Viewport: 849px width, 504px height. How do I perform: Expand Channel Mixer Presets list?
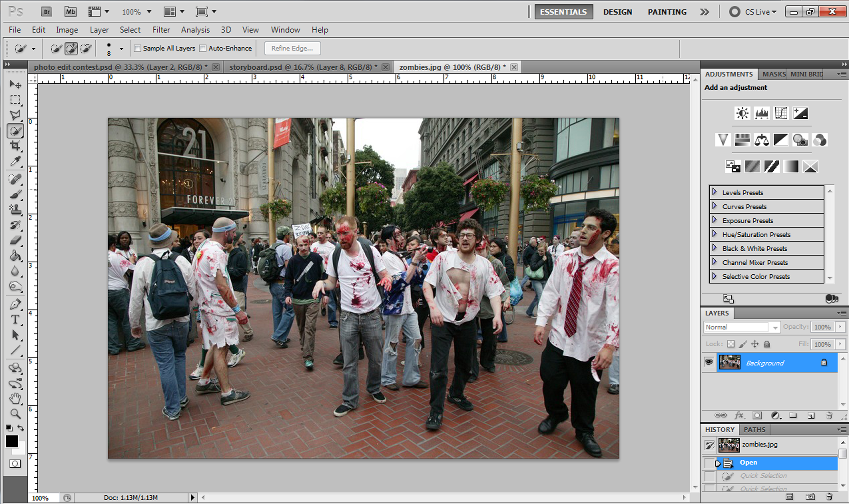click(x=714, y=262)
